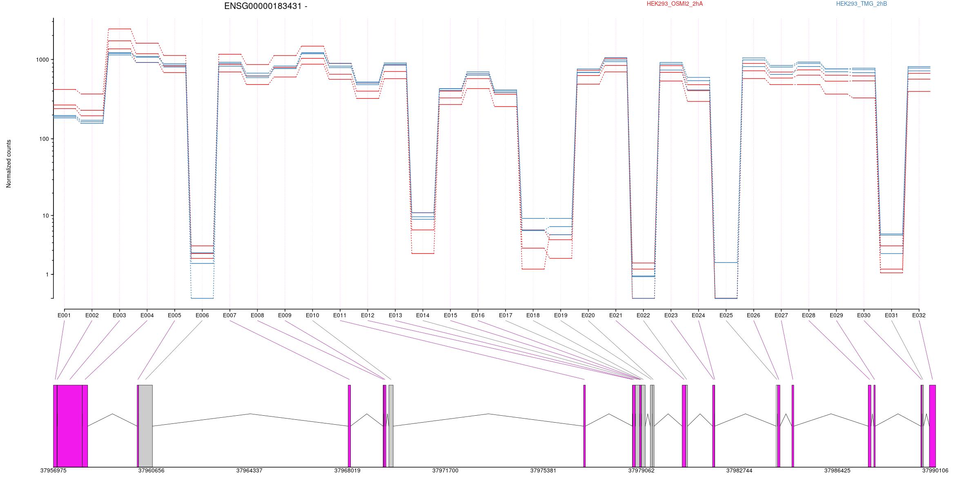Click the E001 exon label
The width and height of the screenshot is (980, 490).
(64, 315)
